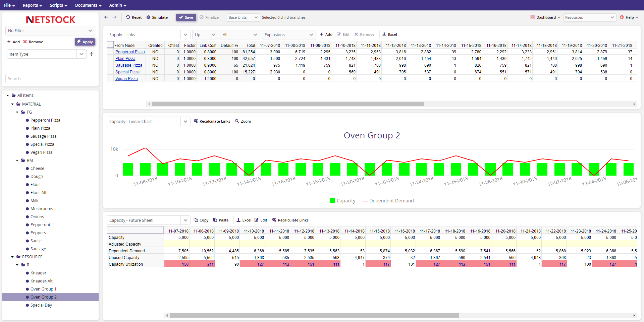Collapse the RM folder in tree
This screenshot has width=644, height=322.
point(17,160)
